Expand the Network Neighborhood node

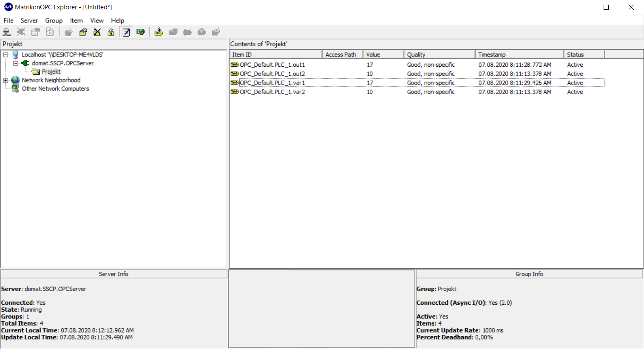click(x=6, y=80)
